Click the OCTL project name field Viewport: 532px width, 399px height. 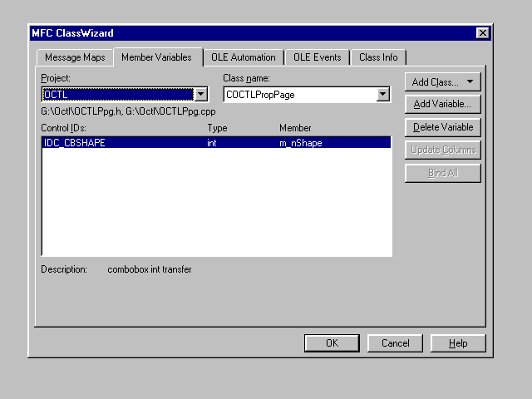[x=116, y=95]
